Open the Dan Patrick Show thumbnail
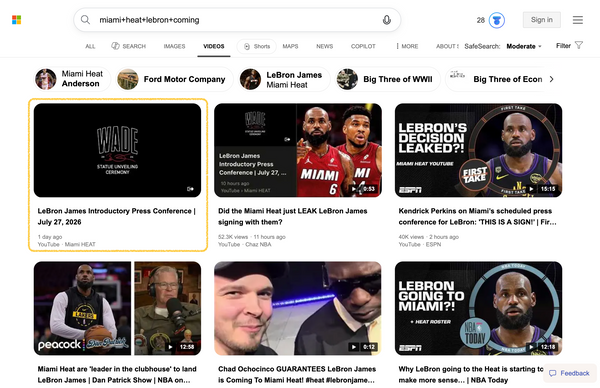The height and width of the screenshot is (388, 600). 117,308
